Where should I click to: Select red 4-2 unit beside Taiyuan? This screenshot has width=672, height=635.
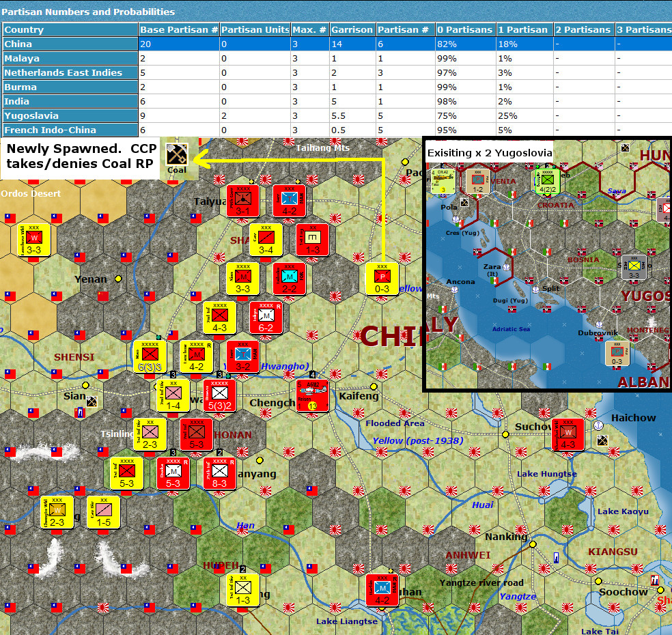pos(290,201)
